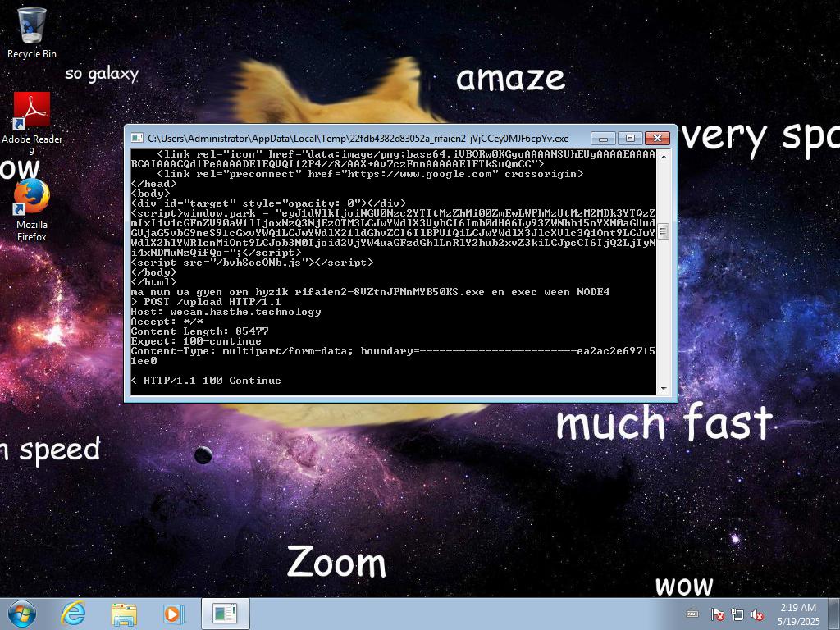The image size is (840, 630).
Task: Click the script src '/bvhSoeONb.js' line
Action: (x=253, y=262)
